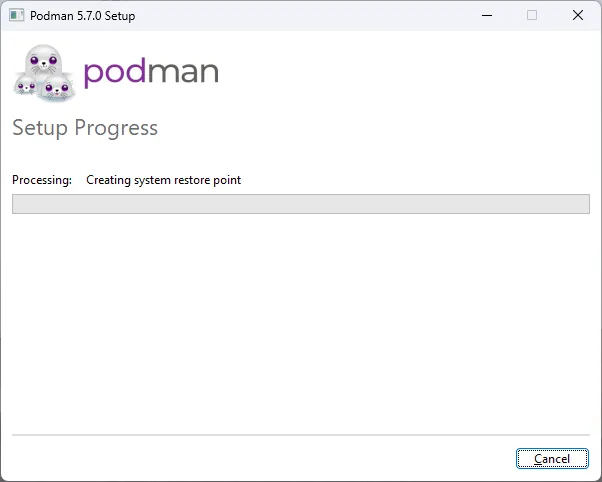This screenshot has height=482, width=602.
Task: Click "Creating system restore point" status text
Action: [164, 180]
